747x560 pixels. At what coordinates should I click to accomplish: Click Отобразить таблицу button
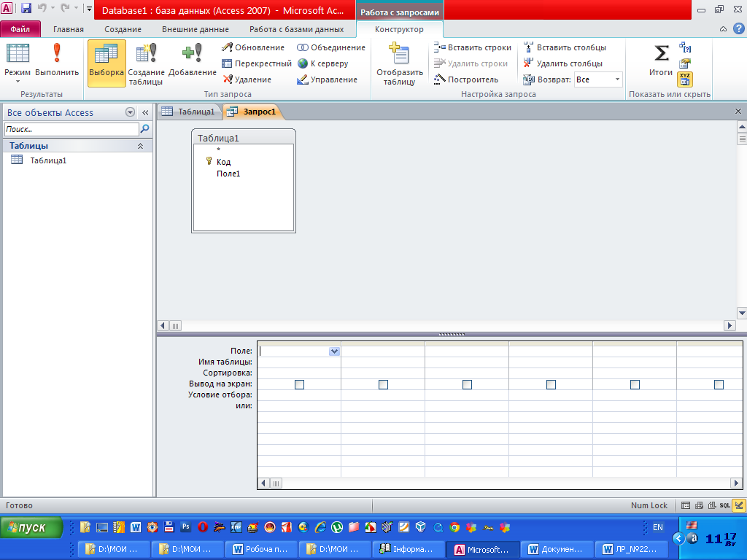point(400,64)
